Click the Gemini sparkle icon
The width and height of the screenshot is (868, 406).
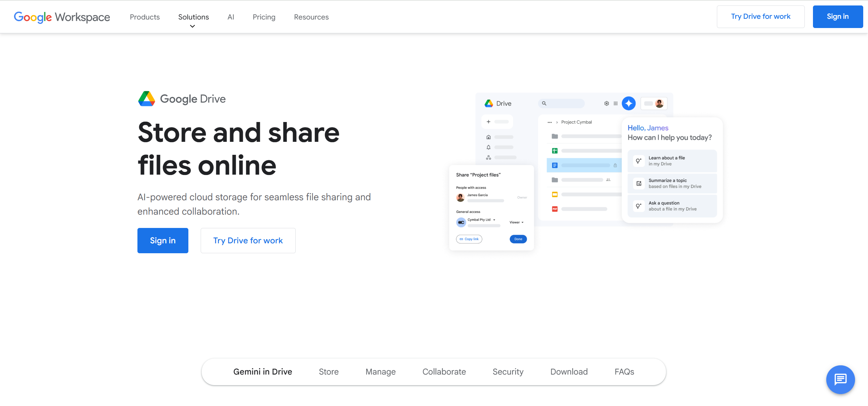pyautogui.click(x=629, y=103)
